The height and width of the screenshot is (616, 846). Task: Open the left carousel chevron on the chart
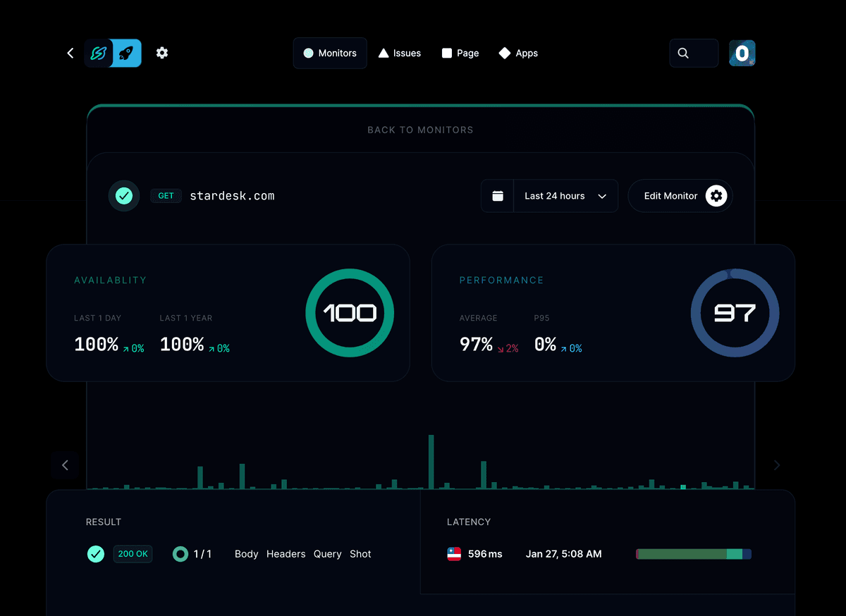coord(65,465)
